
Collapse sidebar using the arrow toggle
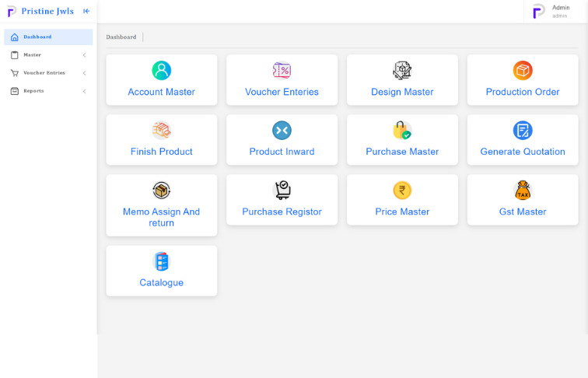(x=86, y=11)
